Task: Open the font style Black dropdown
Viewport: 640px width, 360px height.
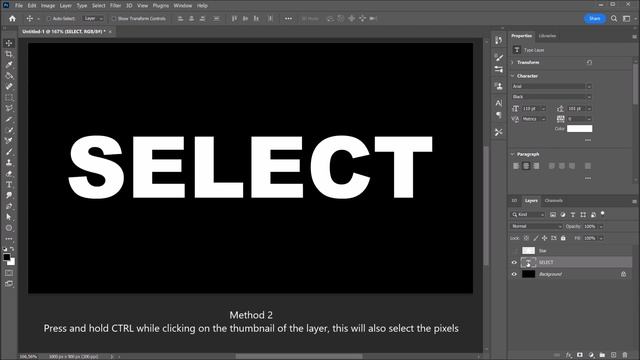Action: (551, 97)
